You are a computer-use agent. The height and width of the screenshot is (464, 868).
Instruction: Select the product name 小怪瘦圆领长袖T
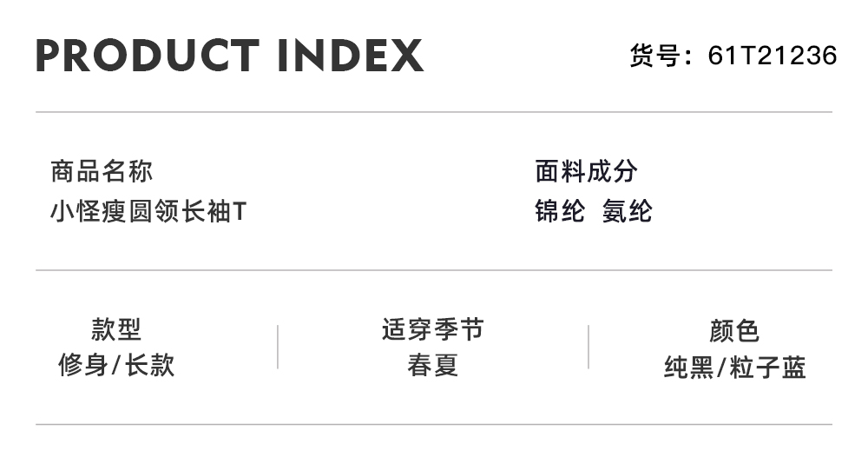tap(148, 211)
